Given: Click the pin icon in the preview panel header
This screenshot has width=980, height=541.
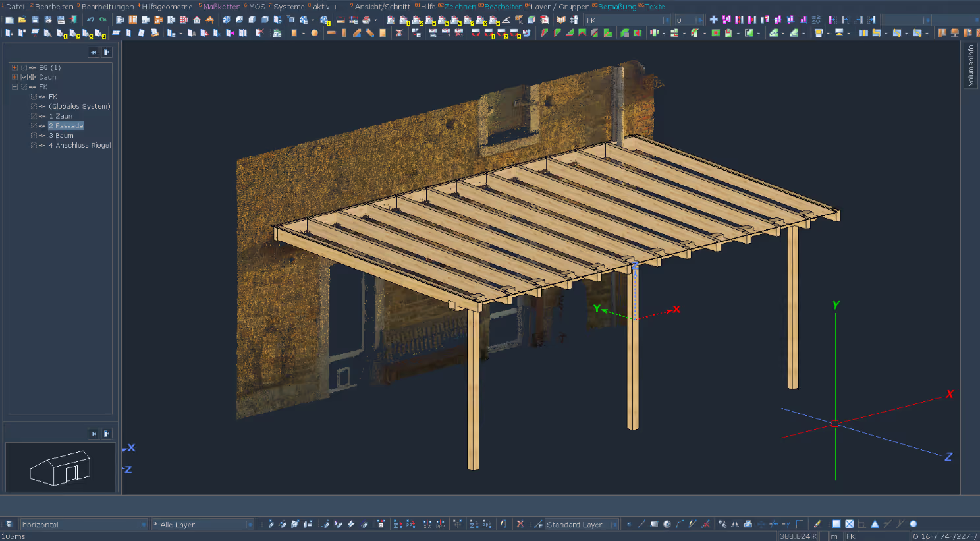Looking at the screenshot, I should tap(94, 434).
